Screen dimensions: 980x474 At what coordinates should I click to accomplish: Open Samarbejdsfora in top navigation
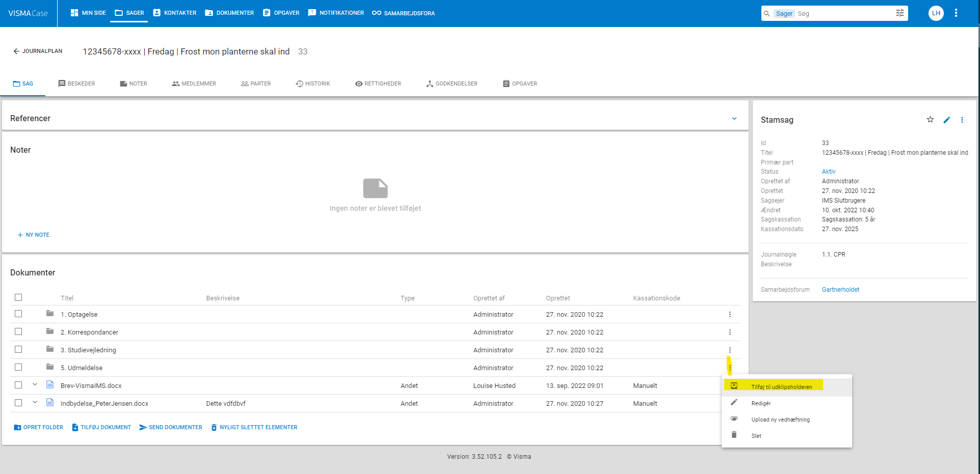[x=404, y=13]
